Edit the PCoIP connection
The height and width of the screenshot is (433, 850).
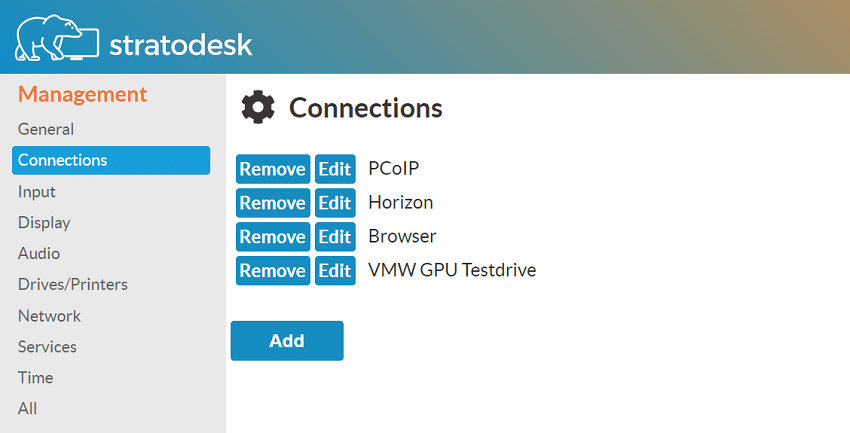335,169
